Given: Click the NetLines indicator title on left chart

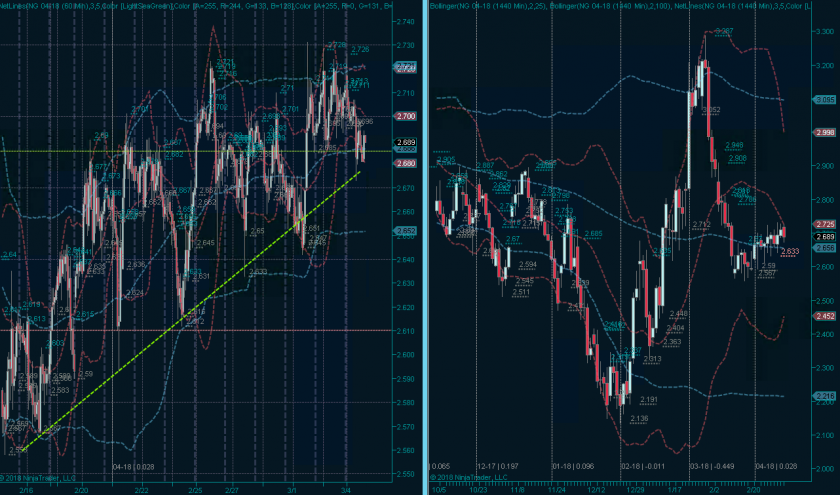Looking at the screenshot, I should [x=196, y=6].
